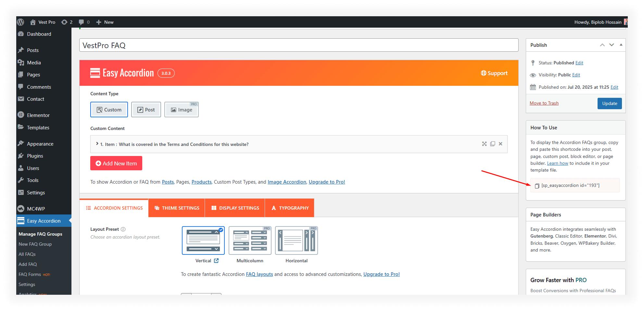Open New FAQ Group submenu
The width and height of the screenshot is (644, 311).
[x=35, y=244]
